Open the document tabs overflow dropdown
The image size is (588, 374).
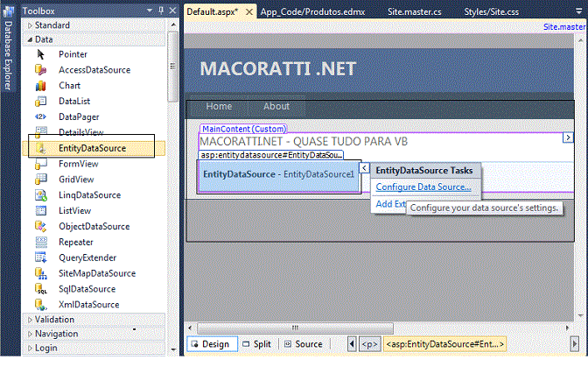579,11
